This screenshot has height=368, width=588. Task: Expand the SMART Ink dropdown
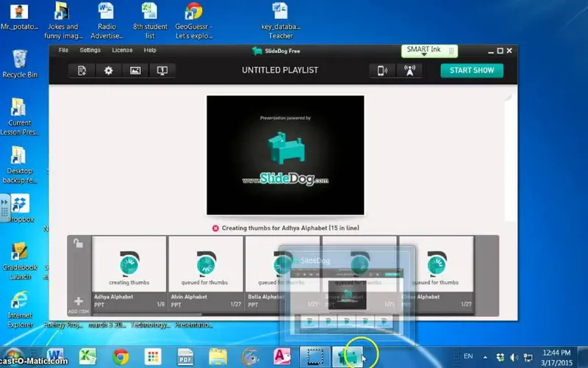424,54
